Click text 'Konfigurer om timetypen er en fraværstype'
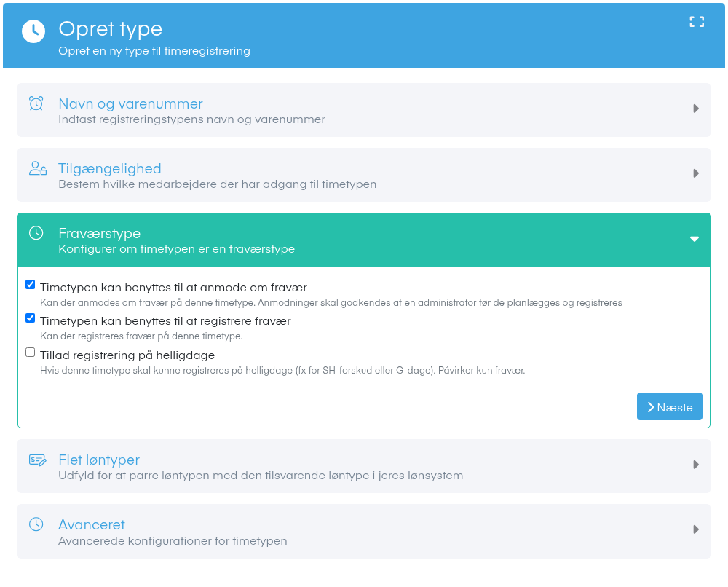 point(176,249)
